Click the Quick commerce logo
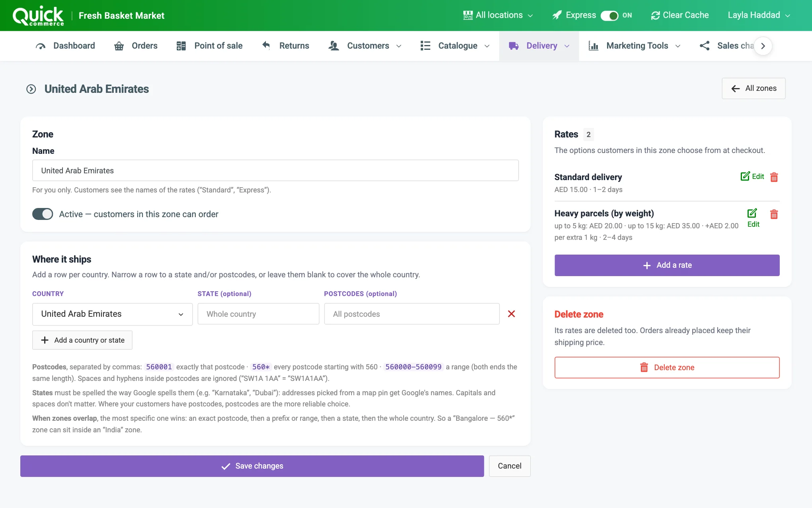This screenshot has height=508, width=812. (x=38, y=16)
